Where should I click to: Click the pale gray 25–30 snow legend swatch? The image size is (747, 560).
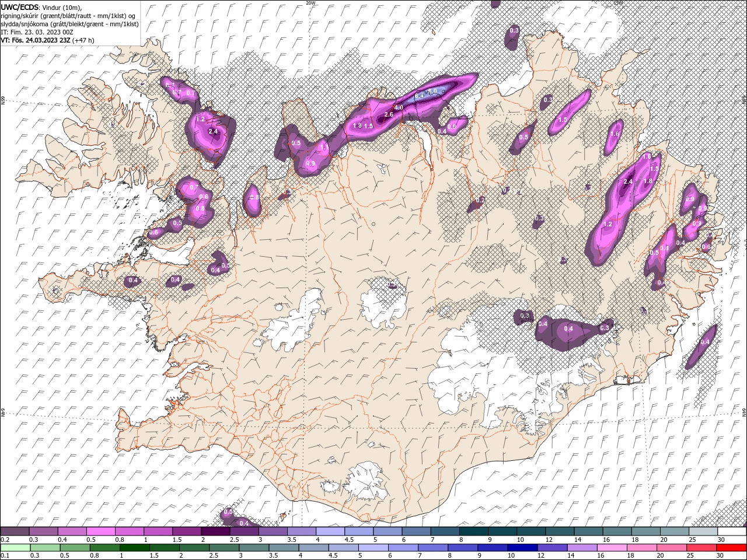click(x=703, y=531)
